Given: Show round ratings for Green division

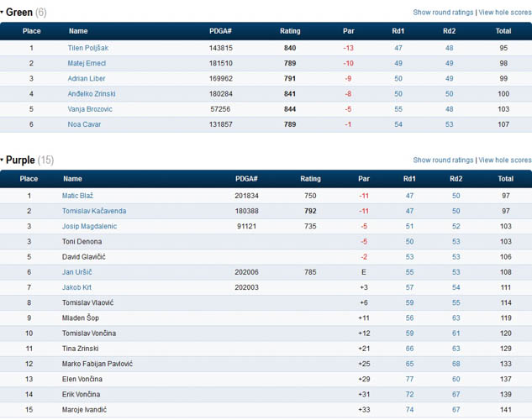Looking at the screenshot, I should (443, 13).
